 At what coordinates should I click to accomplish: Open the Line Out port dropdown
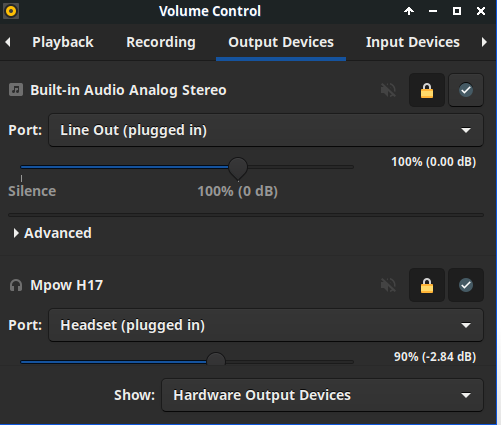click(266, 130)
